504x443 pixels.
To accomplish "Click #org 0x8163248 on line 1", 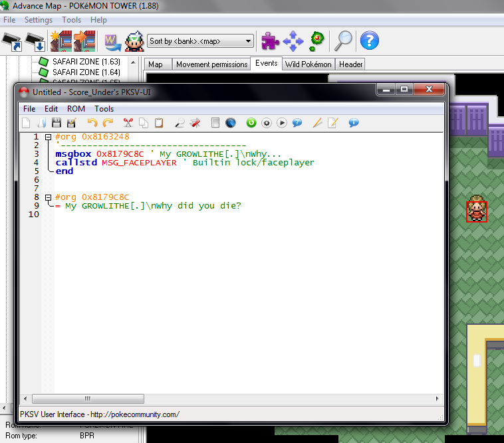I will [x=92, y=137].
